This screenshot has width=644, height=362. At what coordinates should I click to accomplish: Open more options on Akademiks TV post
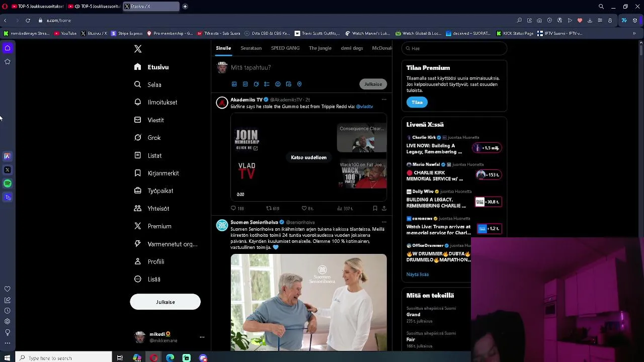tap(384, 100)
